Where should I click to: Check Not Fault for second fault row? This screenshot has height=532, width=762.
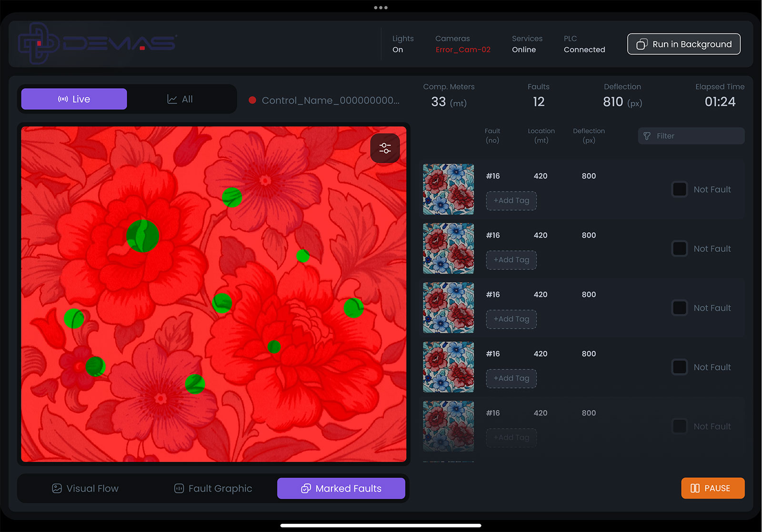[x=679, y=249]
